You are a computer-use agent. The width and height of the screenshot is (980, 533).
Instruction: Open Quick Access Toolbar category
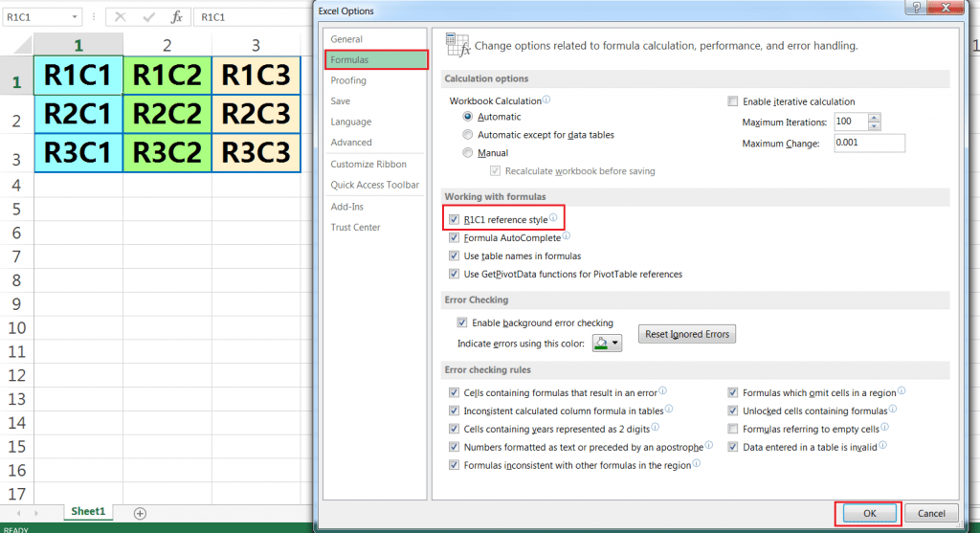pyautogui.click(x=375, y=185)
